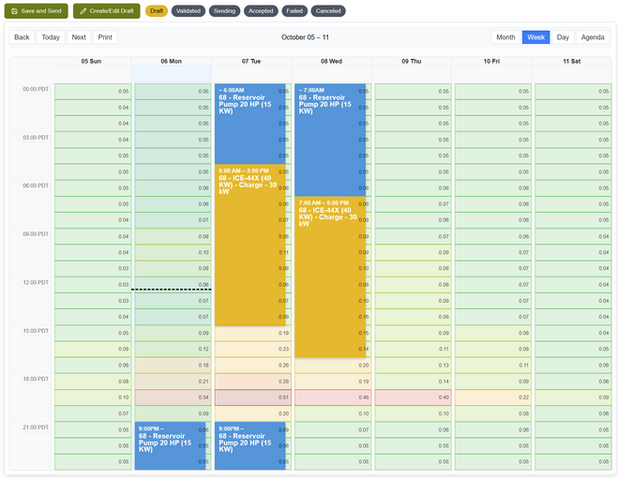Go back to the previous week
Viewport: 618px width, 478px height.
(x=22, y=37)
